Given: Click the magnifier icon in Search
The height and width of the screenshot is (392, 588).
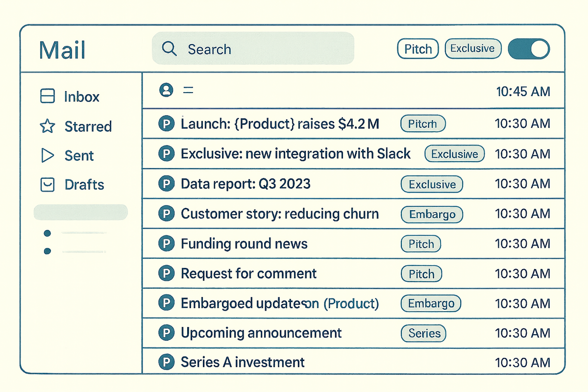Looking at the screenshot, I should click(x=169, y=49).
